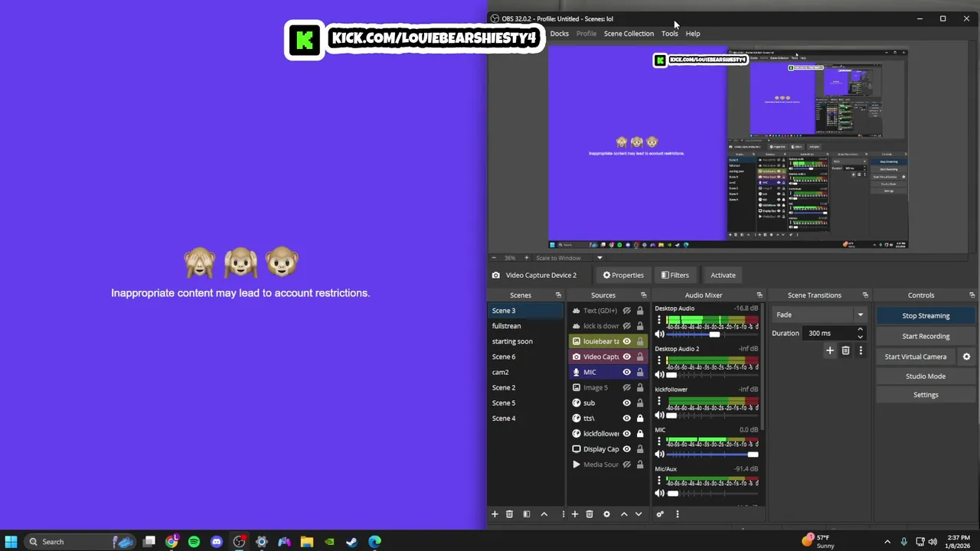980x551 pixels.
Task: Hide the Video Capture source
Action: pyautogui.click(x=626, y=357)
